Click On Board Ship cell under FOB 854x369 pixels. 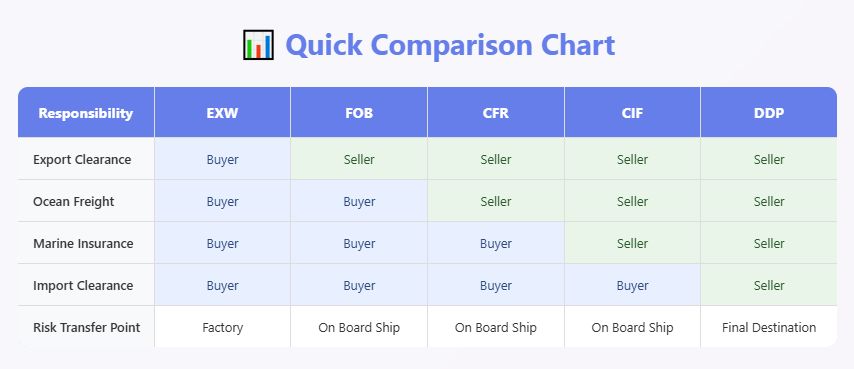[359, 327]
